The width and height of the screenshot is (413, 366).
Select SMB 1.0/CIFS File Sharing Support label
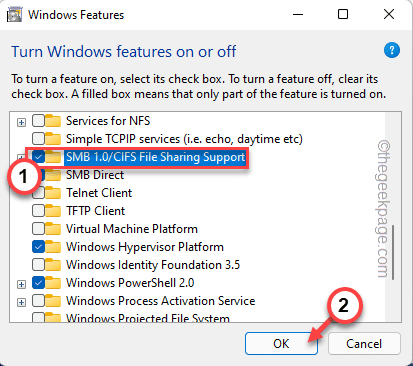pos(155,157)
